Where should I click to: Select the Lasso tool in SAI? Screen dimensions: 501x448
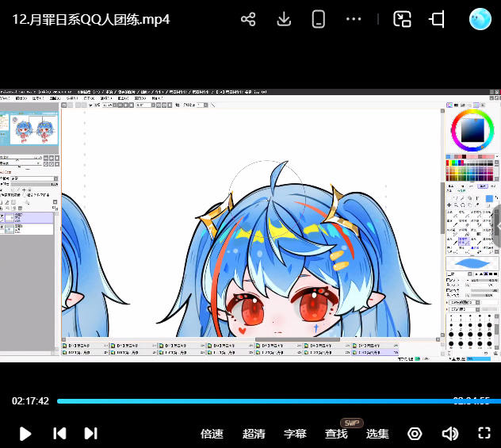456,198
